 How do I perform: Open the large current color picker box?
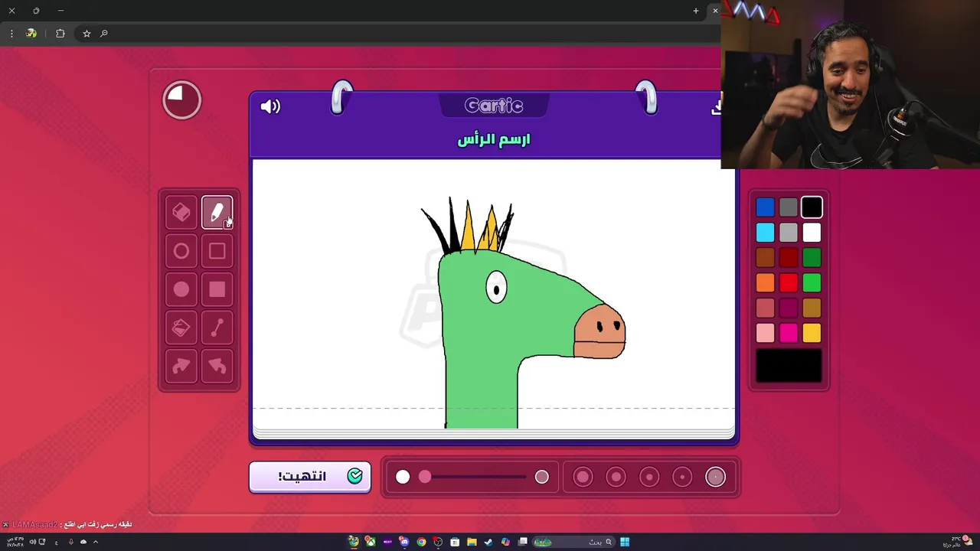click(789, 366)
